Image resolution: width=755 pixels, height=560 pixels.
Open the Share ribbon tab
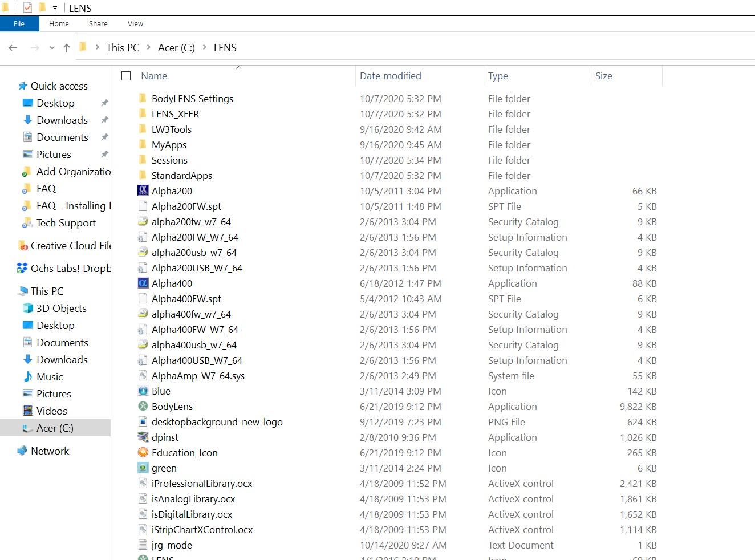(x=98, y=23)
